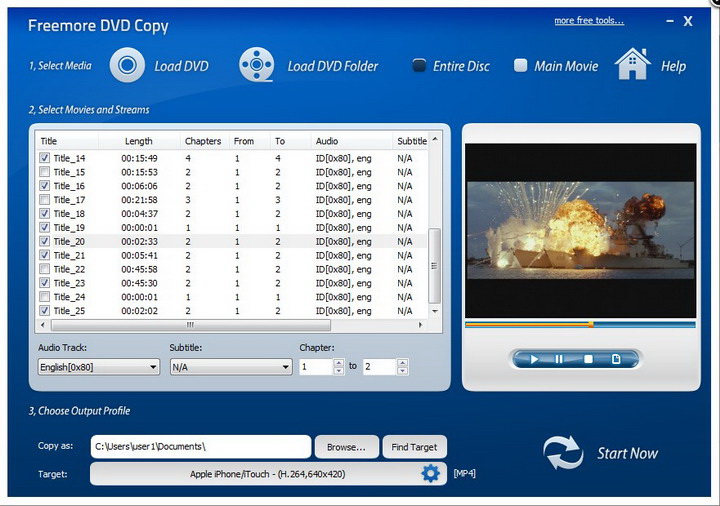Click the Find Target button
Screen dimensions: 720x506
click(x=414, y=447)
